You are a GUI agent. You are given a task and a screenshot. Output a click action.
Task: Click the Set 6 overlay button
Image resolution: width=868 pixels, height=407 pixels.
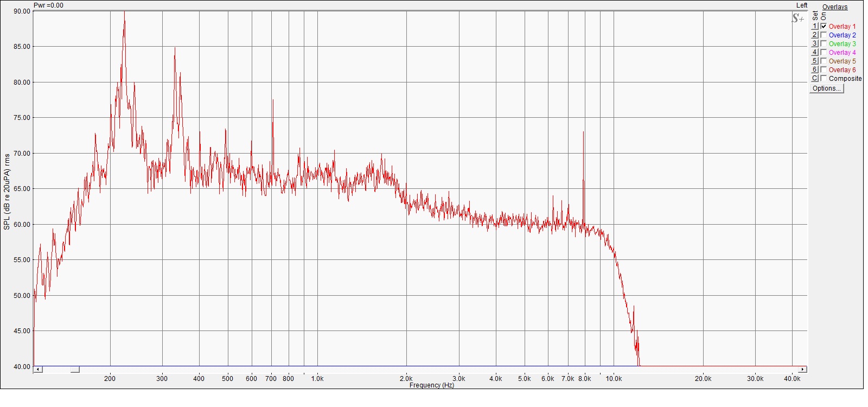click(x=814, y=69)
